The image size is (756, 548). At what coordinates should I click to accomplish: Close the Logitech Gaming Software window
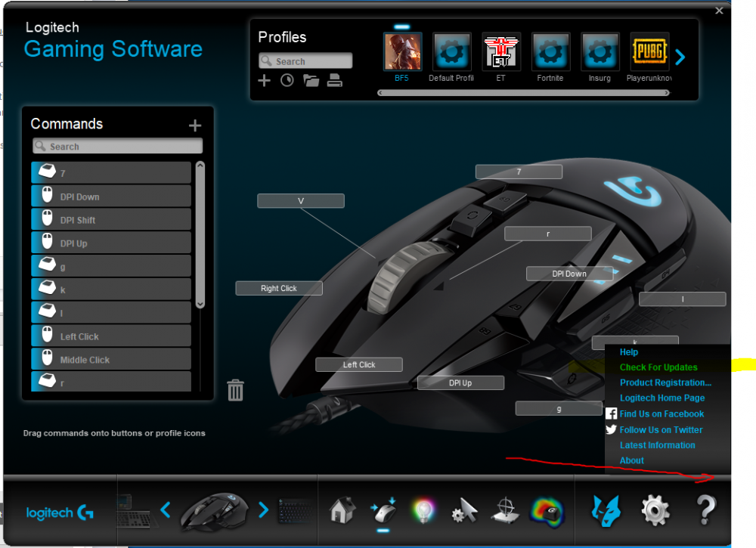[x=719, y=10]
